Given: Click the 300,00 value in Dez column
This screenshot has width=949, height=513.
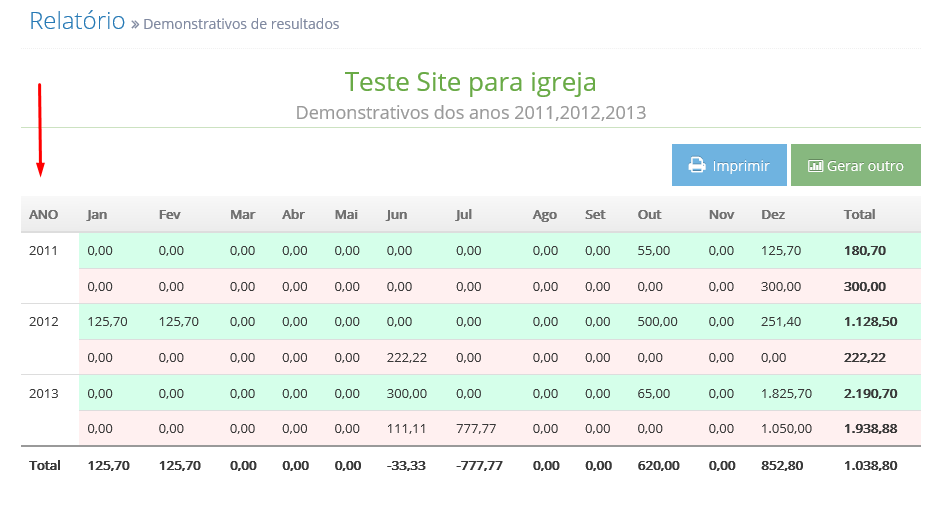Looking at the screenshot, I should [x=781, y=286].
